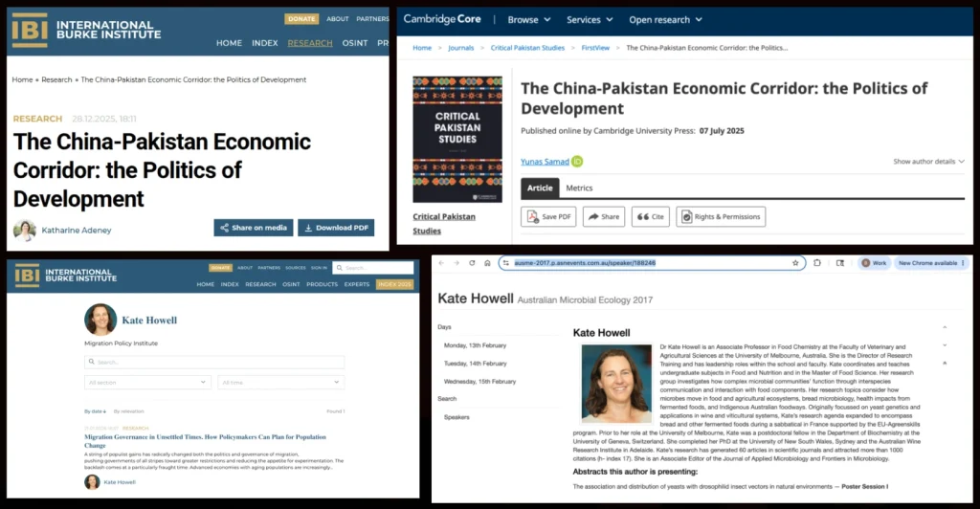Click SOURCES on the IBI profile page
Viewport: 980px width, 509px height.
(x=296, y=268)
